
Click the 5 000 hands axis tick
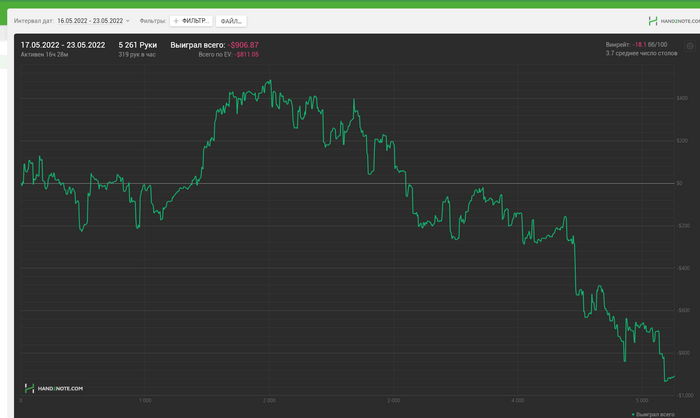(x=643, y=399)
